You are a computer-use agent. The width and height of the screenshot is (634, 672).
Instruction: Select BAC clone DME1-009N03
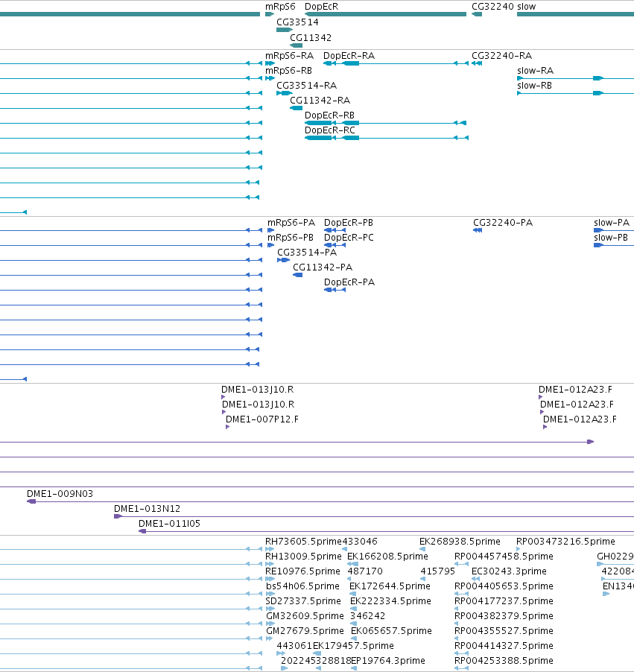tap(60, 494)
